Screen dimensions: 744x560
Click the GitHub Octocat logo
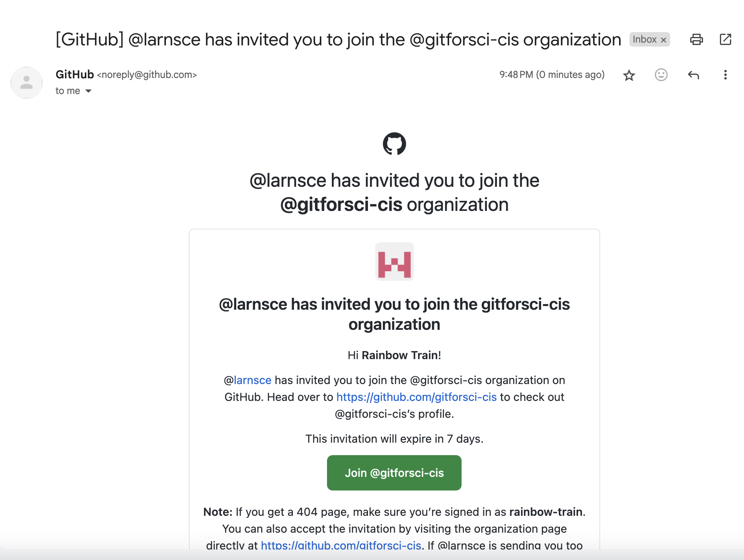click(x=394, y=143)
